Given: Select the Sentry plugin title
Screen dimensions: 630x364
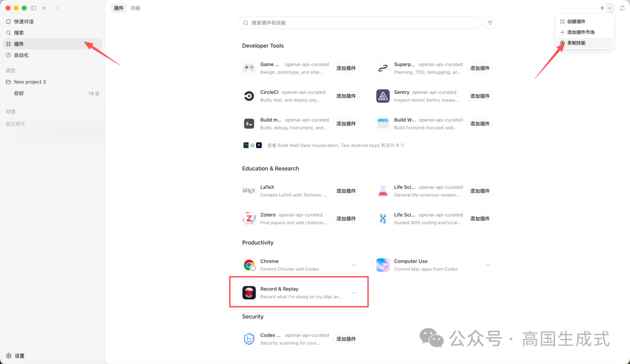Looking at the screenshot, I should [401, 92].
